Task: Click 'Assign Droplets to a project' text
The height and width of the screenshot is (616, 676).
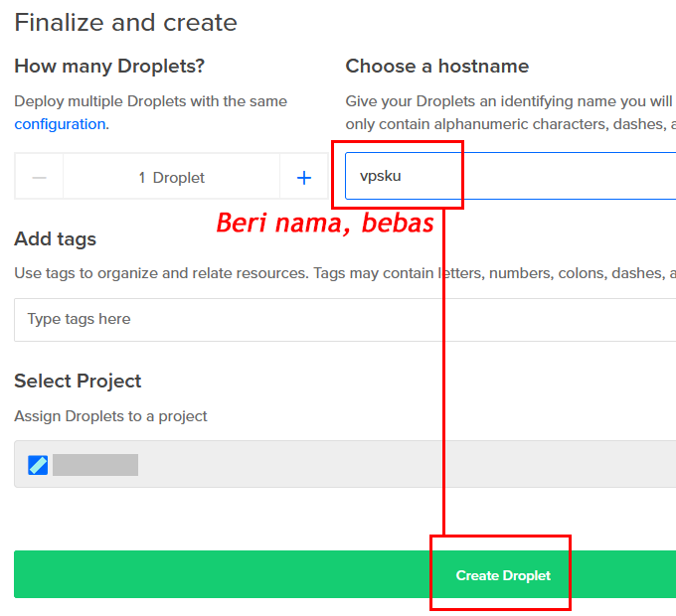Action: point(110,416)
